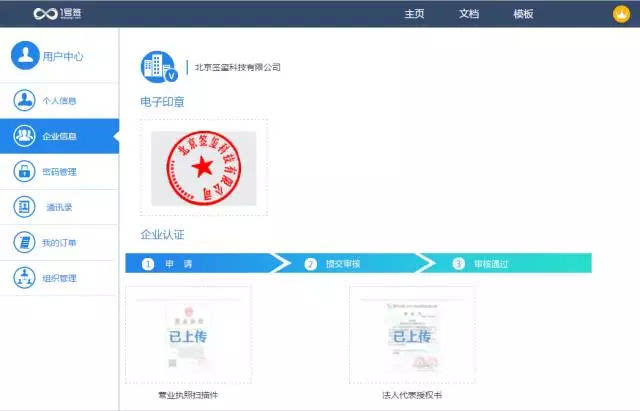Open 密码管理 in the sidebar
The height and width of the screenshot is (411, 640).
60,172
